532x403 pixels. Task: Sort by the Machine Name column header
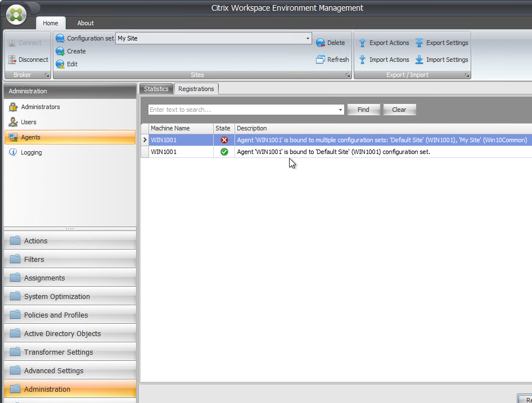pyautogui.click(x=181, y=128)
